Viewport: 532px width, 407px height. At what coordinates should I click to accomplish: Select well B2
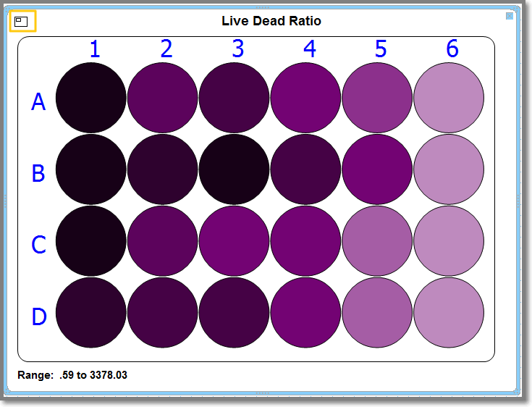click(163, 169)
